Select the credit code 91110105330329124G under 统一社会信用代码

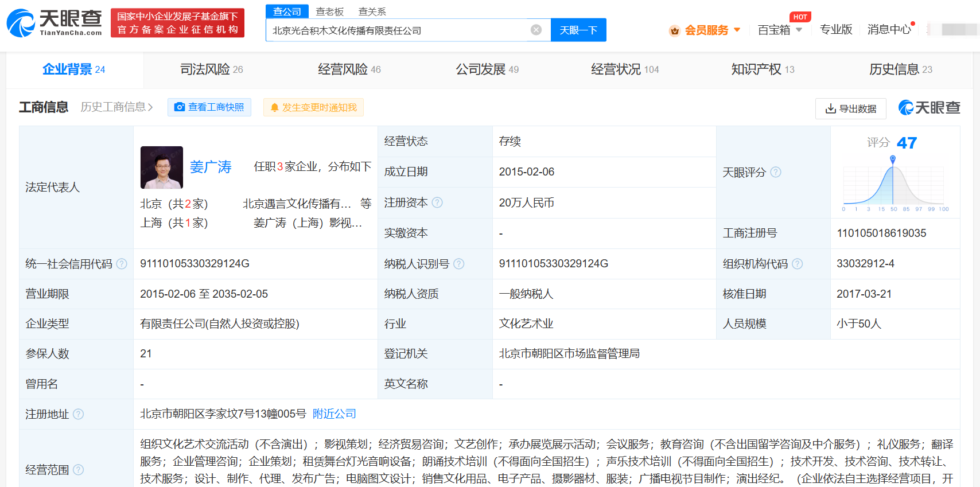[195, 264]
